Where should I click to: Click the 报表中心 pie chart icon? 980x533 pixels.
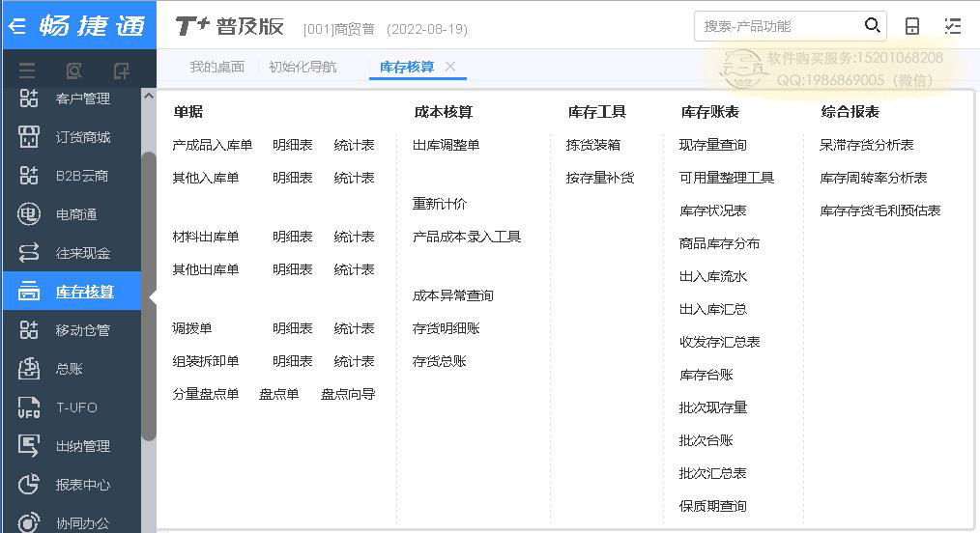pos(29,485)
